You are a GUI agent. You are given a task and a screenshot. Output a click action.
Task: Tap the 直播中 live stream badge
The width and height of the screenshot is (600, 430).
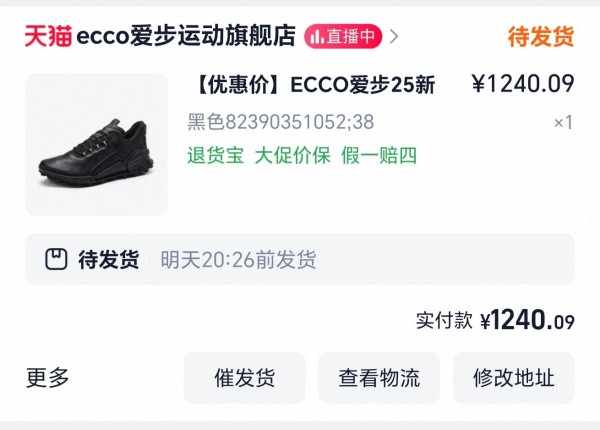pyautogui.click(x=343, y=37)
